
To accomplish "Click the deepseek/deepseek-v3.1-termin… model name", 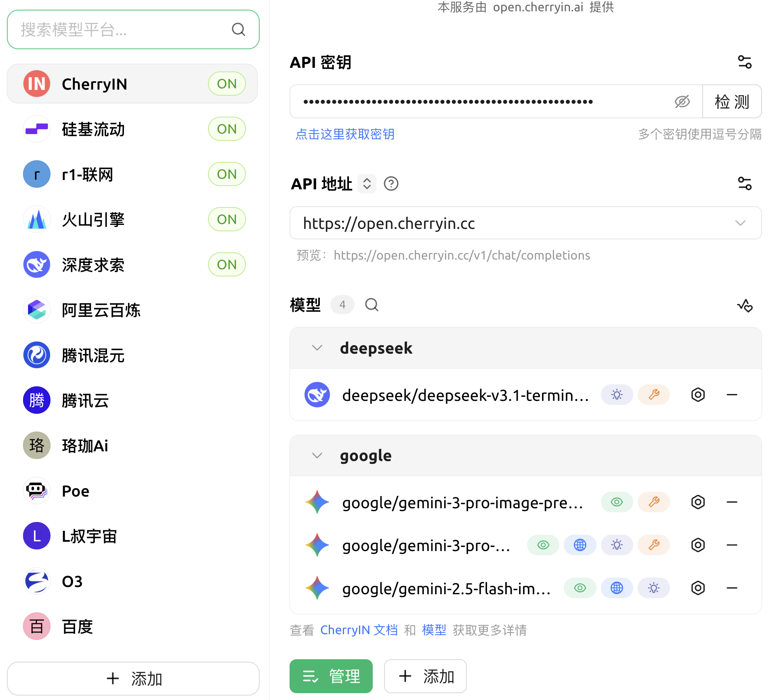I will pyautogui.click(x=466, y=395).
